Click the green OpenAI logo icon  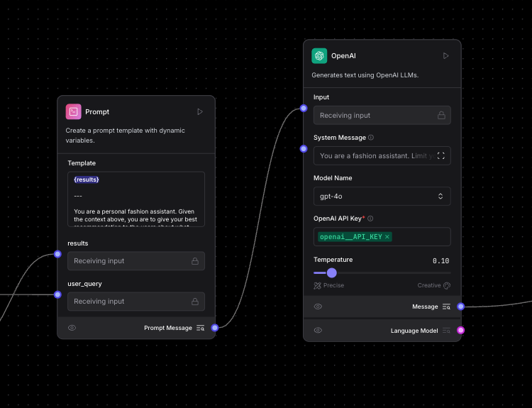tap(319, 55)
